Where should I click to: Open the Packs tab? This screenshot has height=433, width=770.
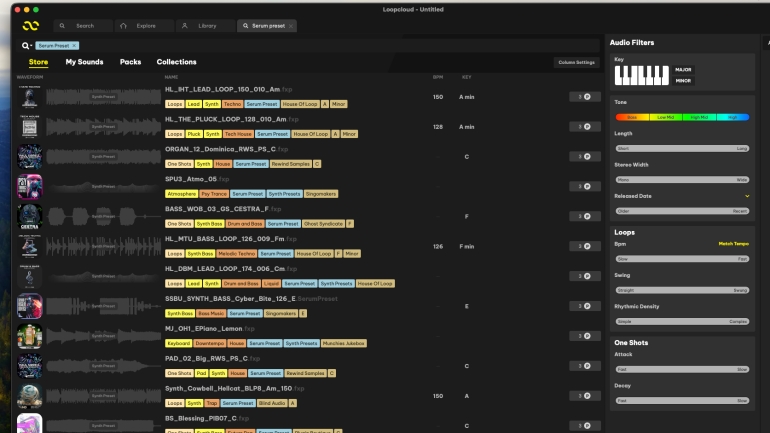pyautogui.click(x=130, y=62)
